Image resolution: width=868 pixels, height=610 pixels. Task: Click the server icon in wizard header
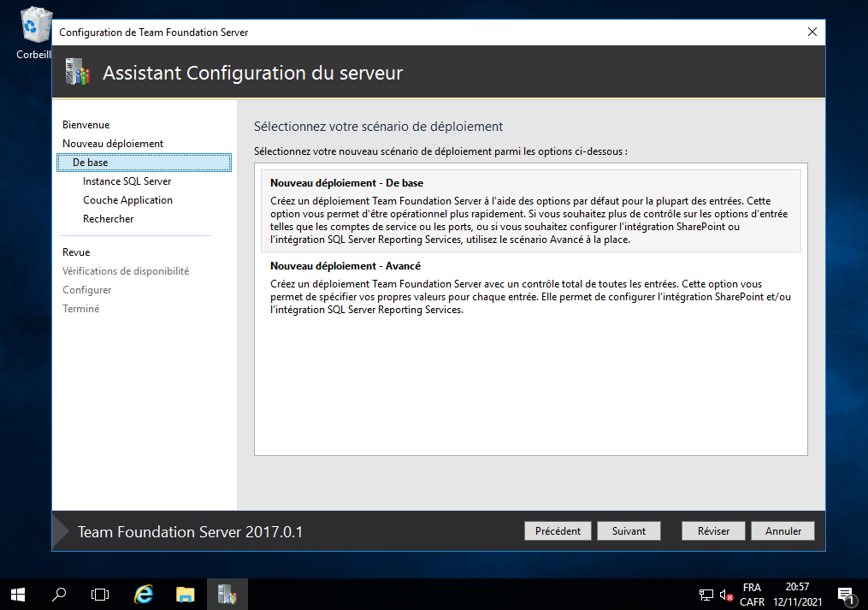pos(77,74)
